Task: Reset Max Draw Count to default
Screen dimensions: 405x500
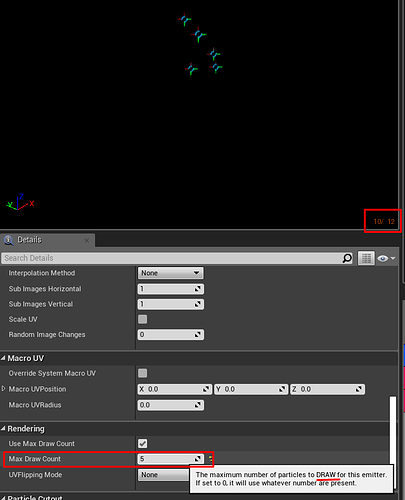Action: tap(210, 459)
